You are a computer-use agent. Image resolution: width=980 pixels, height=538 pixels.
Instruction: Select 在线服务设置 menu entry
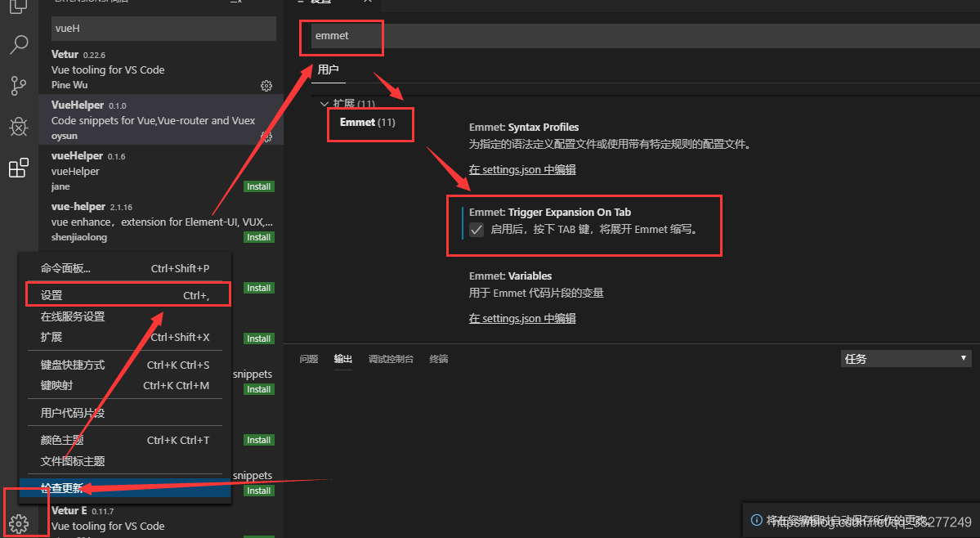(125, 316)
